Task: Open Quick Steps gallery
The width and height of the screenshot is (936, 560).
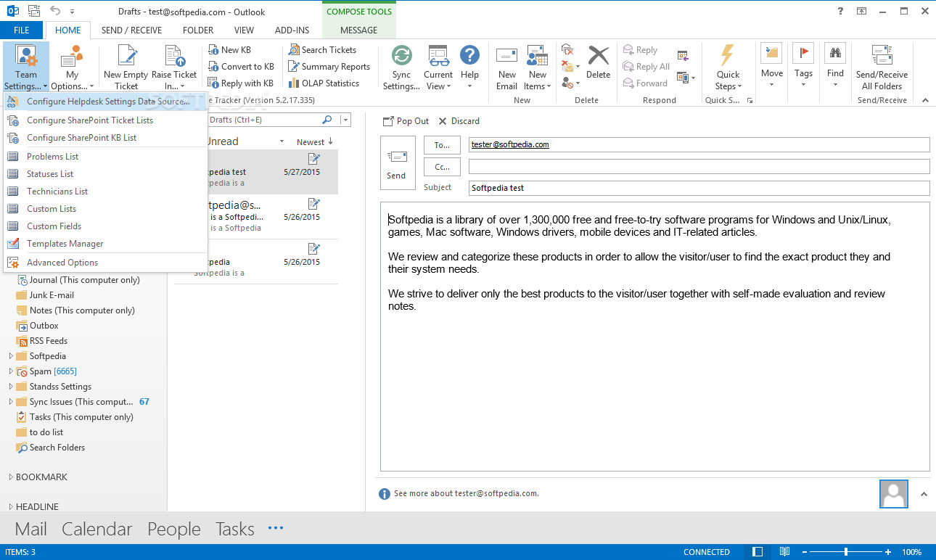Action: 728,67
